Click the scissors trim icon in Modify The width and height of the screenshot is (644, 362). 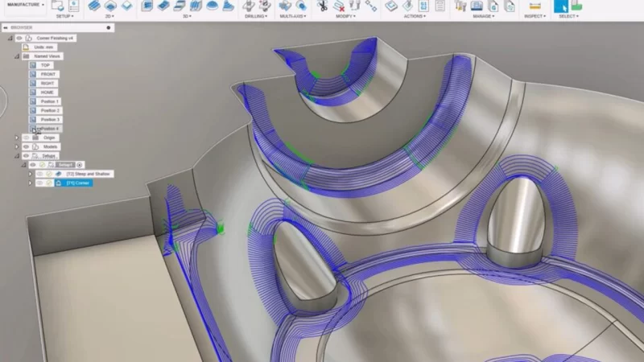(323, 6)
